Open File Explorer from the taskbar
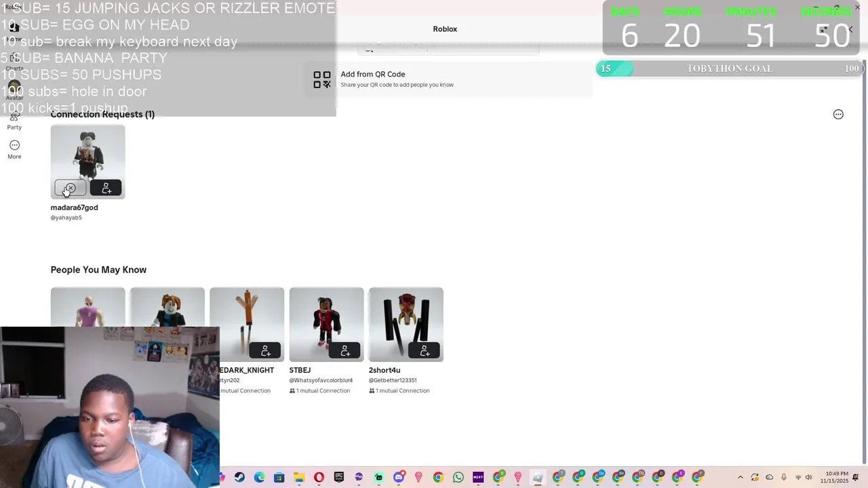This screenshot has width=868, height=488. (x=299, y=478)
